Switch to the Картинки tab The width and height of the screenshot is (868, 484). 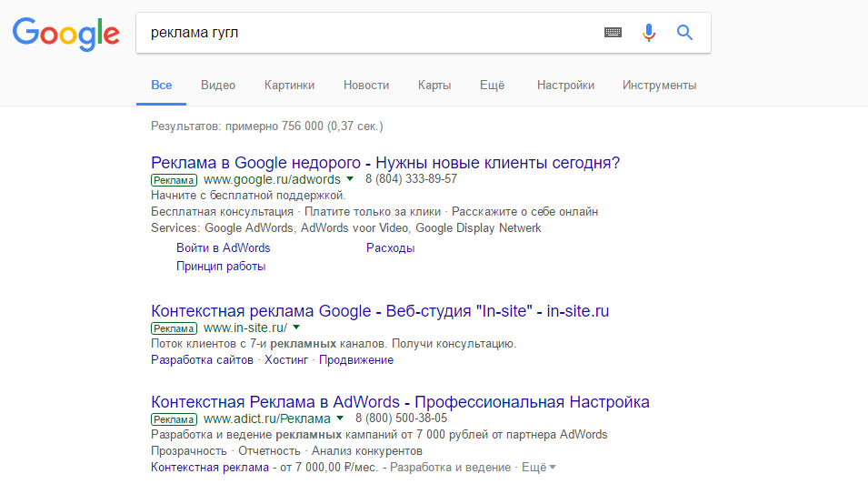tap(289, 86)
